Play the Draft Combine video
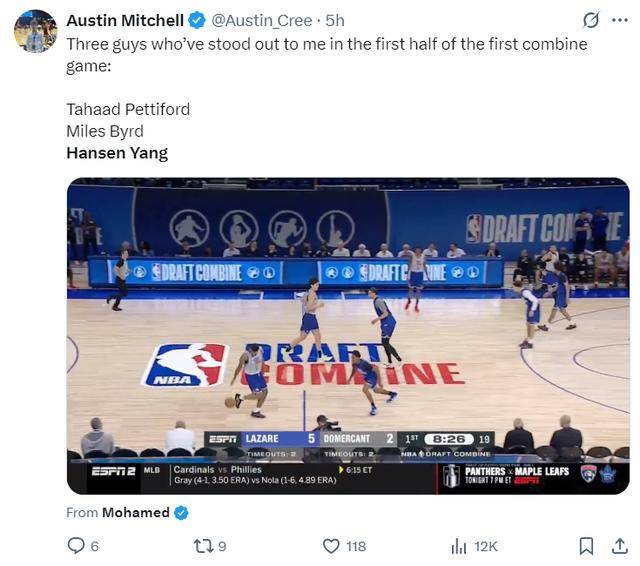 348,336
